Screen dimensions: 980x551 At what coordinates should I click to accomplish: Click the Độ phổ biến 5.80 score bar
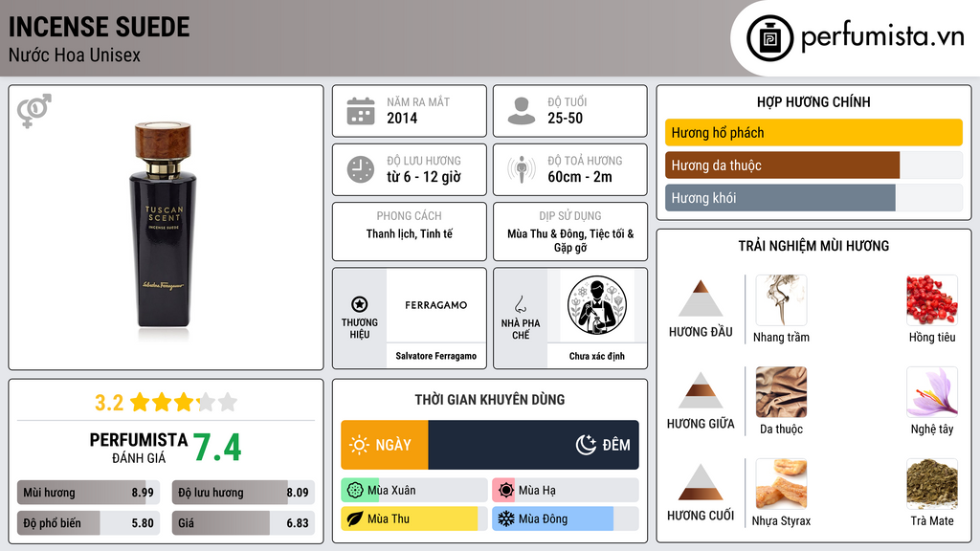[x=88, y=523]
